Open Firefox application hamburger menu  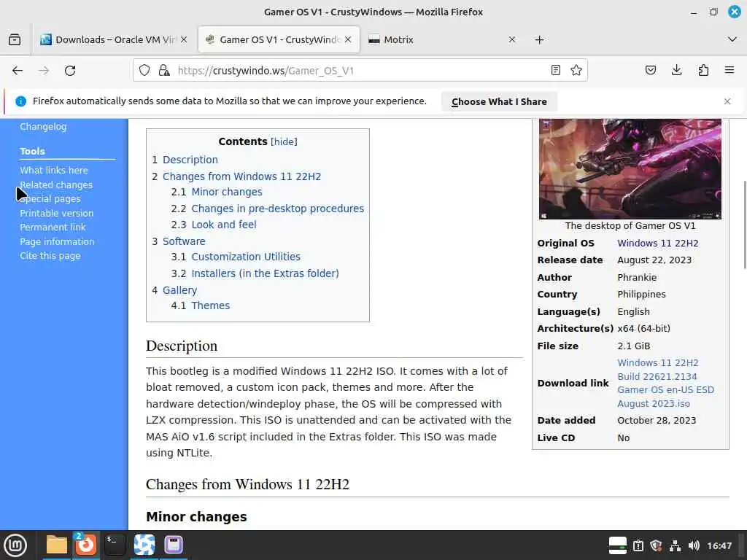(x=729, y=71)
